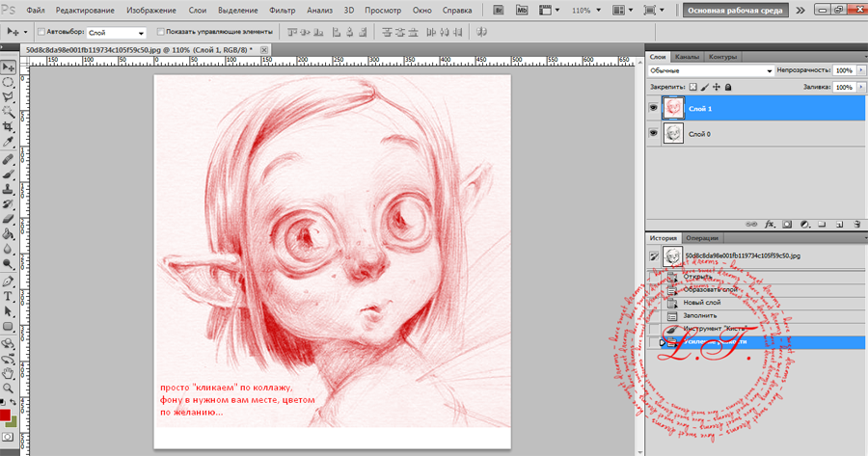Switch to the Операции tab
868x456 pixels.
(702, 238)
